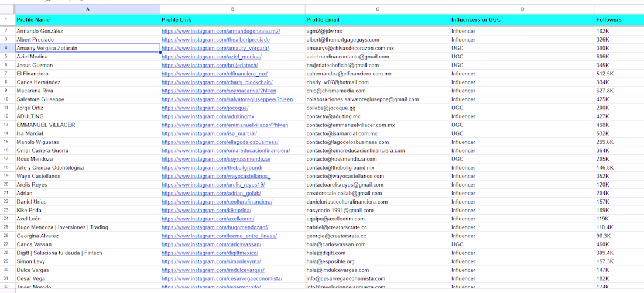Viewport: 644px width, 293px height.
Task: Open the soyrossmendoza Instagram link
Action: point(216,159)
